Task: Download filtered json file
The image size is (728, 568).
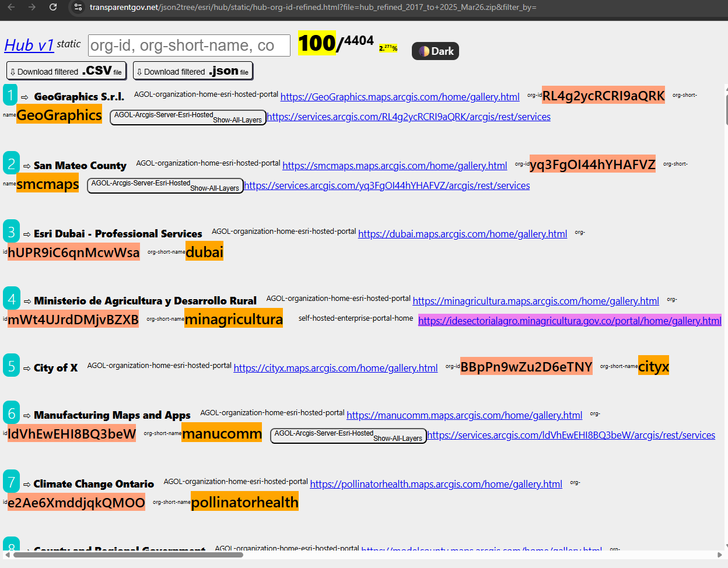Action: point(193,71)
